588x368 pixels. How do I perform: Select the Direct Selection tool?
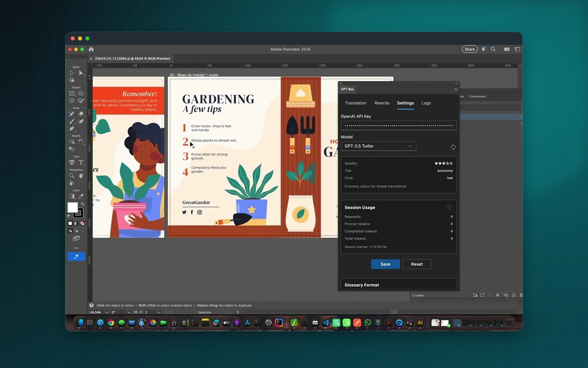81,73
